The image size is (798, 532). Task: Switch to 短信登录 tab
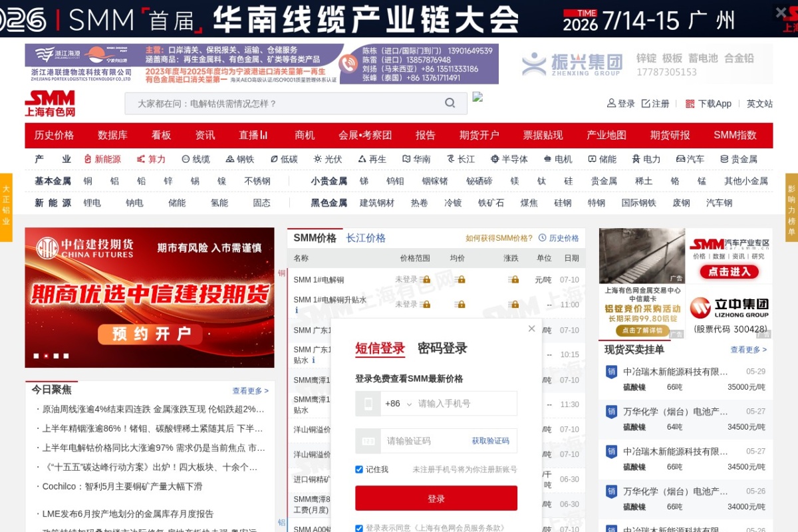click(x=380, y=348)
